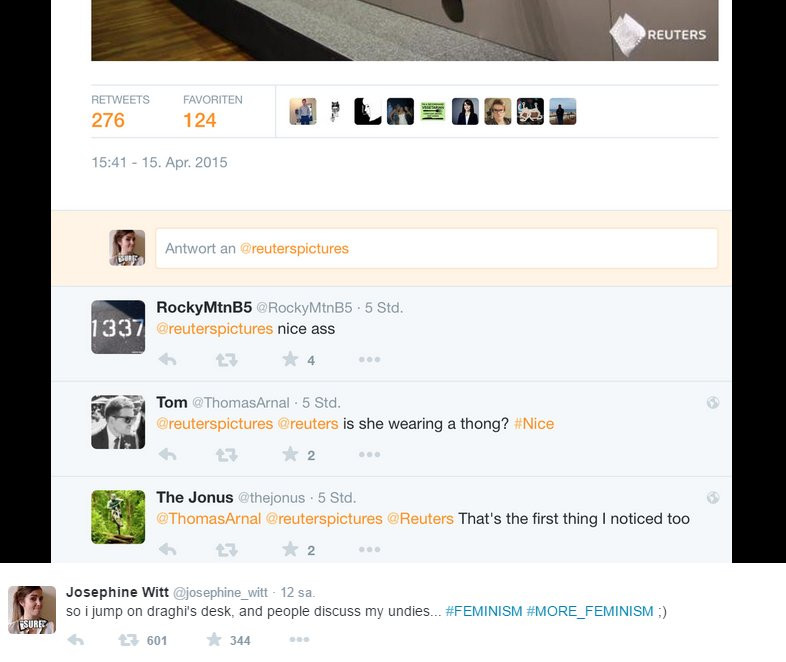This screenshot has width=786, height=662.
Task: Reply to The Jonus tweet
Action: pyautogui.click(x=167, y=549)
